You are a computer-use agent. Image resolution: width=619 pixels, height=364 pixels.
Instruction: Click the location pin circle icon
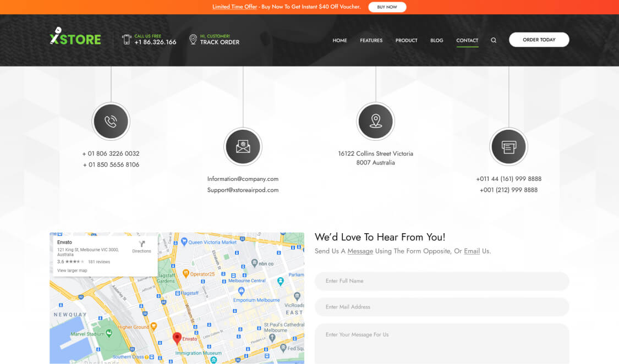click(x=376, y=122)
